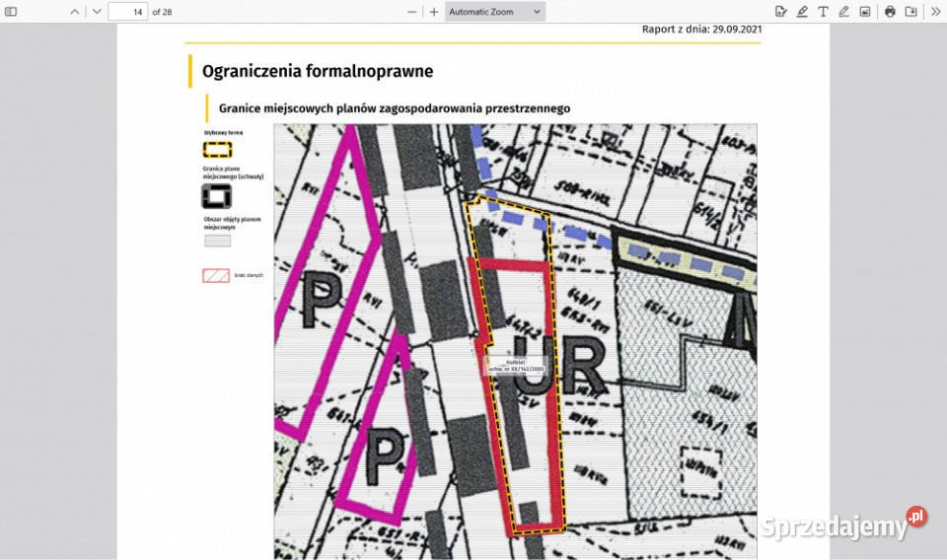This screenshot has height=560, width=947.
Task: Go to the previous page
Action: 75,11
